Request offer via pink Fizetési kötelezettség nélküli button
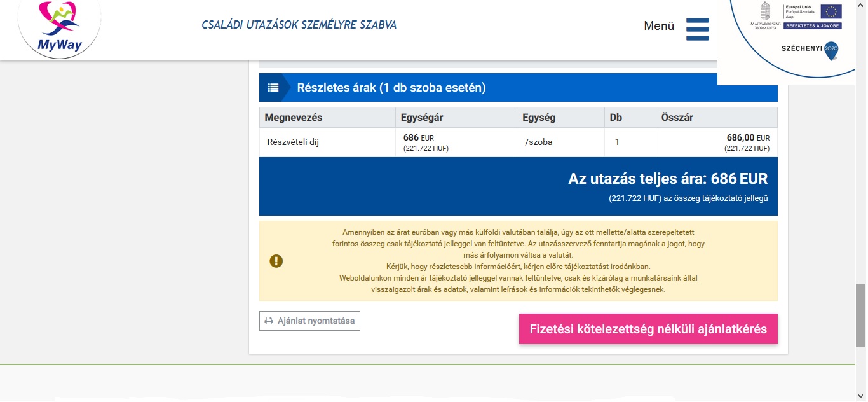Image resolution: width=868 pixels, height=402 pixels. [x=648, y=329]
